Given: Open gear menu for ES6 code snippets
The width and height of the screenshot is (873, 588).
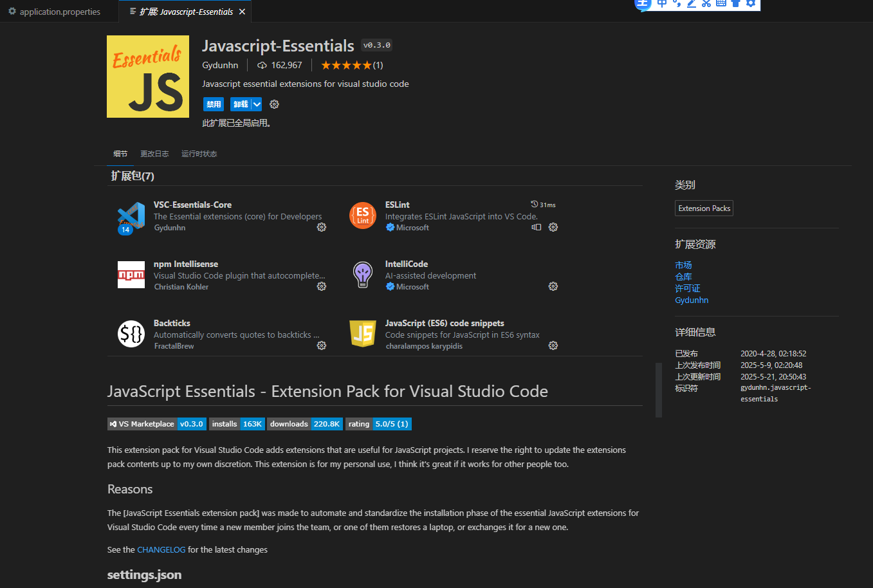Looking at the screenshot, I should click(x=553, y=345).
